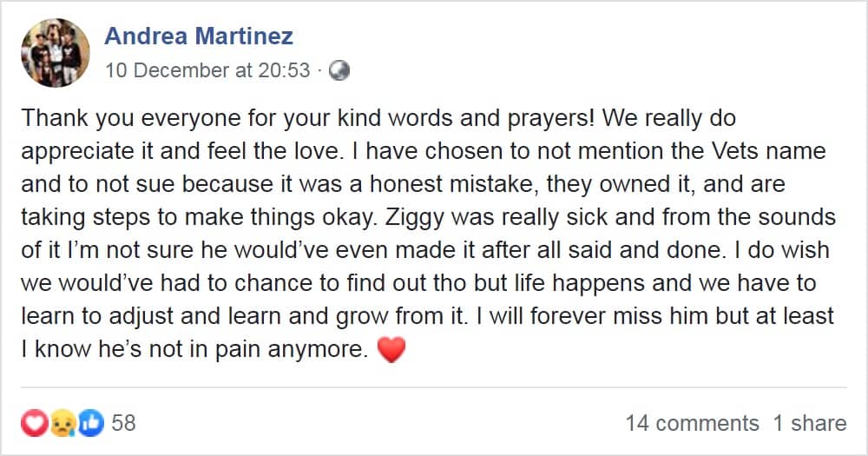Click the Andrea Martinez name link
The image size is (868, 456).
[x=199, y=36]
